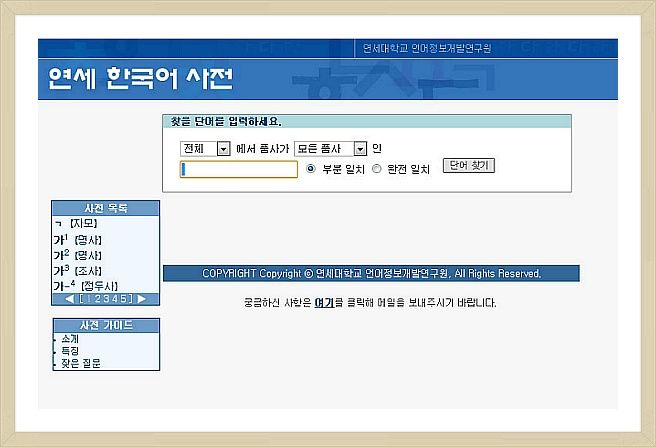Open the 가-⁴ [접두사] entry
Image resolution: width=656 pixels, height=447 pixels.
coord(86,286)
